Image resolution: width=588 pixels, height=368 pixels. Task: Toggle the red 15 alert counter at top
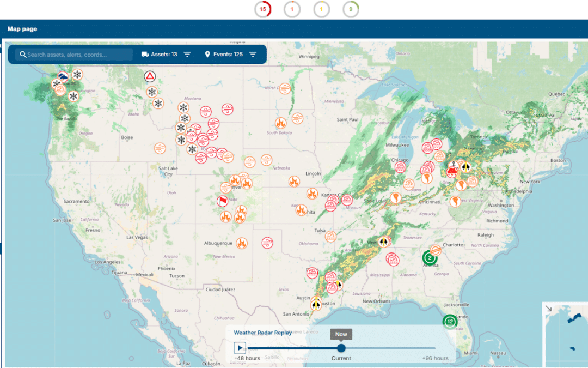coord(263,9)
